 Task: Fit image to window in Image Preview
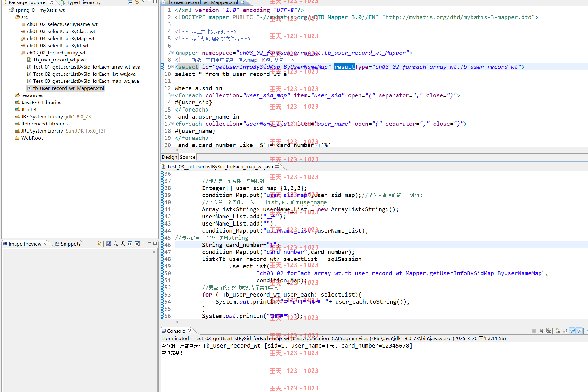[137, 244]
